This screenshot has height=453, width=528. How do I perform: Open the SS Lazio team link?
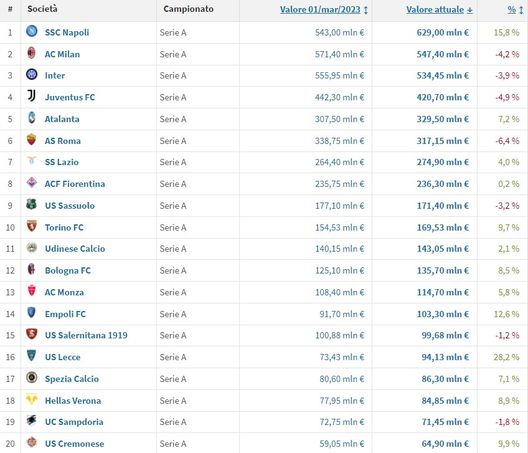coord(62,162)
